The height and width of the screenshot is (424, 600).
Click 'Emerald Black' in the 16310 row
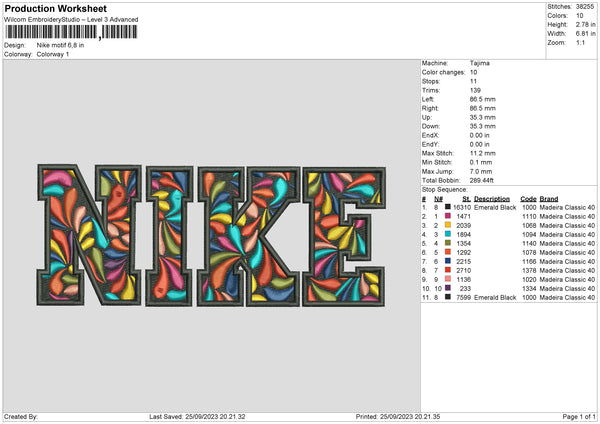[495, 207]
